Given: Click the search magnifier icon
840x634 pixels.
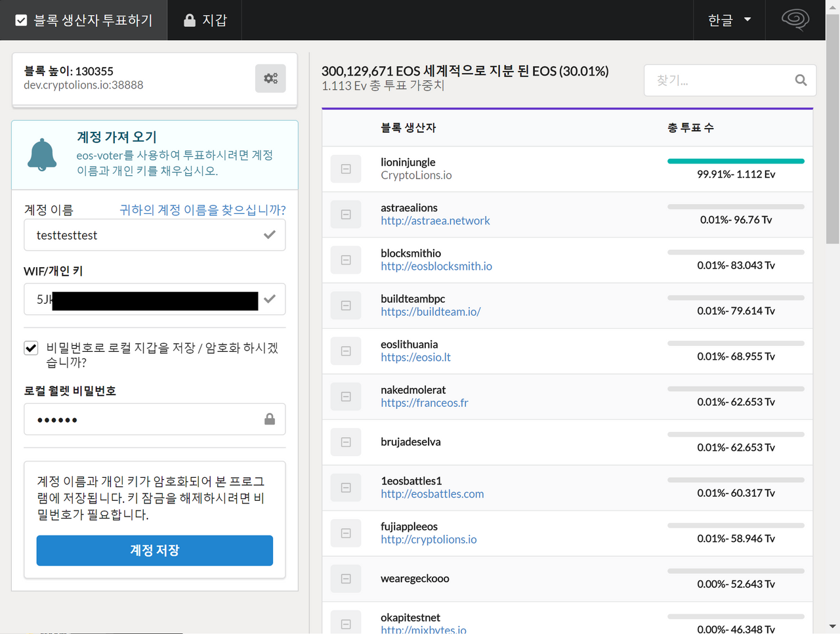Looking at the screenshot, I should (801, 80).
